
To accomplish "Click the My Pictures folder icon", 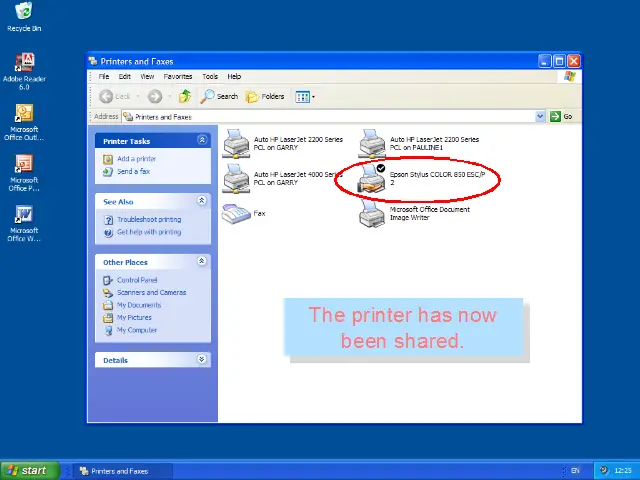I will pos(108,318).
